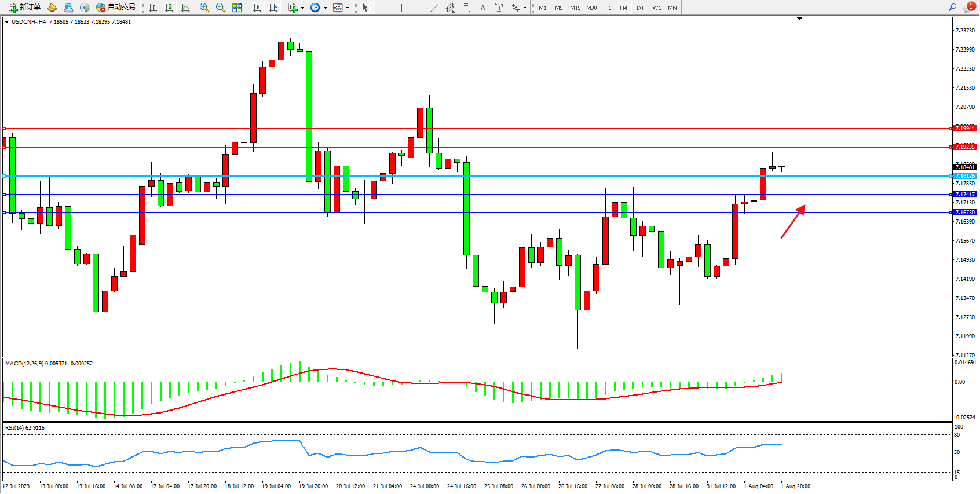Click the zoom in magnifier icon
The width and height of the screenshot is (980, 494).
coord(204,8)
